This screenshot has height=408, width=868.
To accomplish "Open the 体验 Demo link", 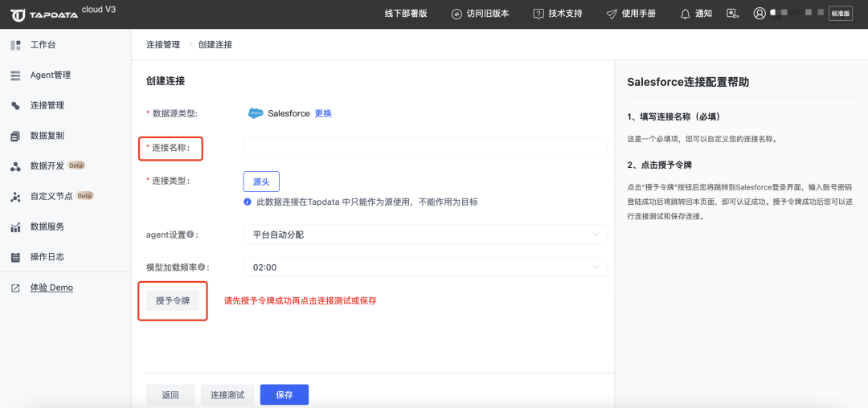I will coord(51,288).
